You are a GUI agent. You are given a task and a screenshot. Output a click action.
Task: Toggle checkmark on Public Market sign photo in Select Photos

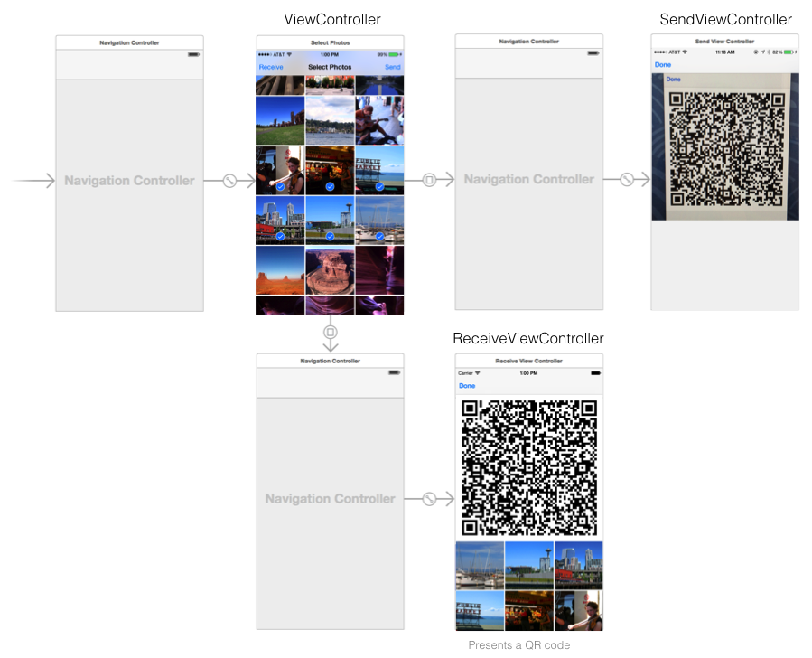coord(380,186)
